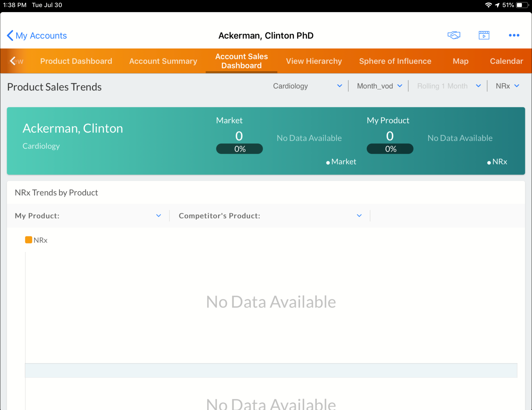532x410 pixels.
Task: Toggle the Market legend dot
Action: [328, 163]
